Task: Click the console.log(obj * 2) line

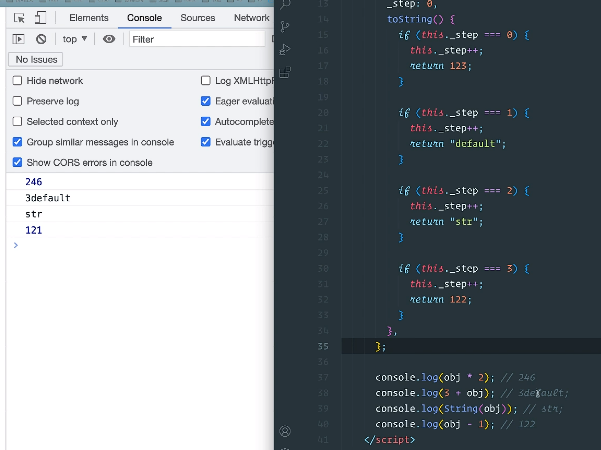Action: 435,378
